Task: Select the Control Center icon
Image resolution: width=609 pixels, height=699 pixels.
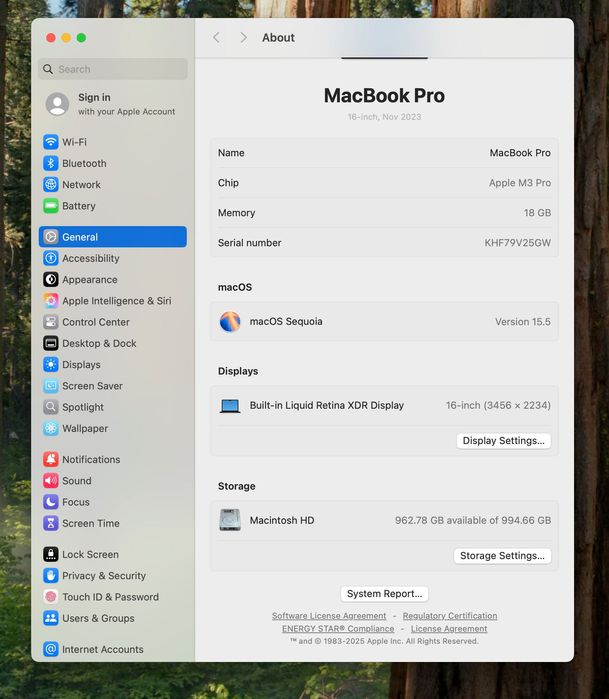Action: [51, 322]
